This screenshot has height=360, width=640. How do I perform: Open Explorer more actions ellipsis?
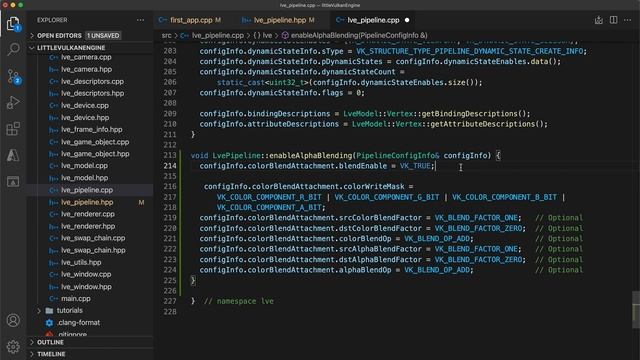(x=140, y=20)
